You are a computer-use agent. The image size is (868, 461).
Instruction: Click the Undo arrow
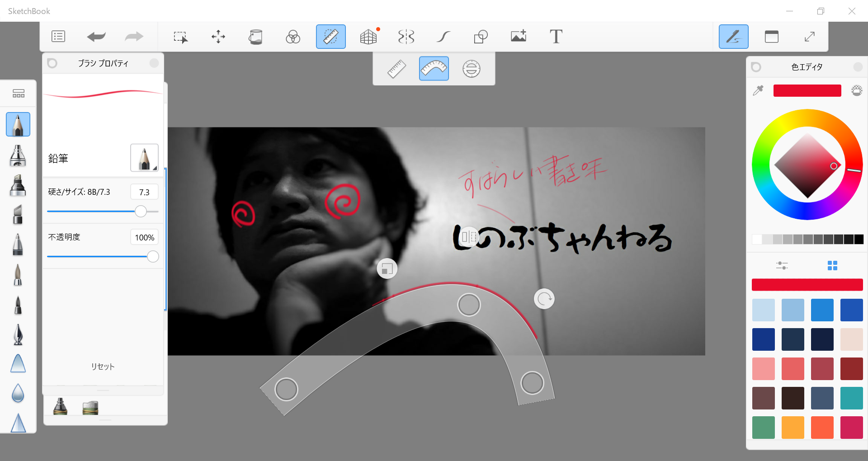tap(96, 37)
